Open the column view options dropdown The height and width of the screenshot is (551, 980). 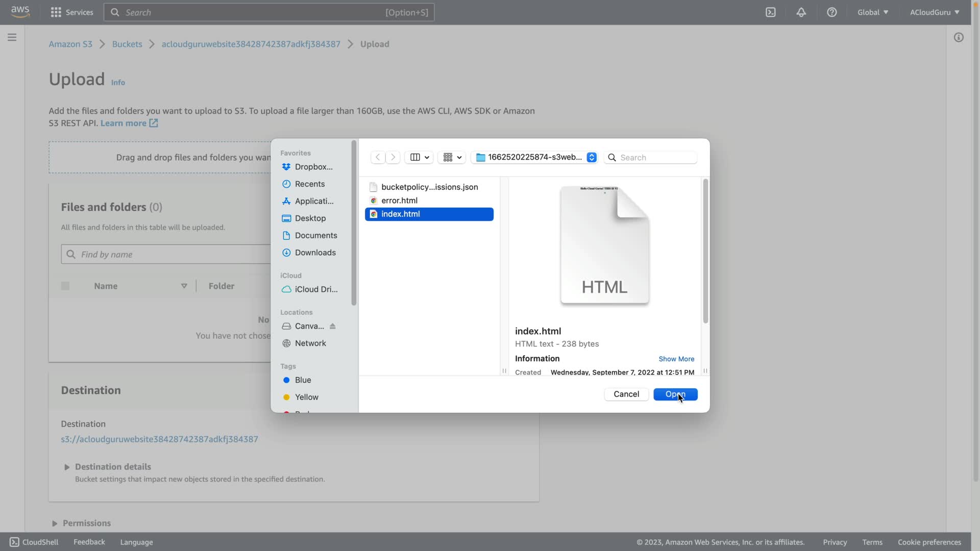419,157
